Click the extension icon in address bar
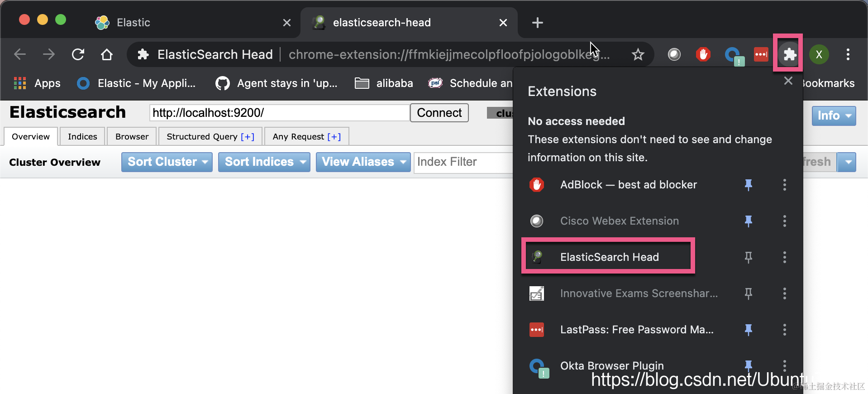This screenshot has width=868, height=394. 143,55
